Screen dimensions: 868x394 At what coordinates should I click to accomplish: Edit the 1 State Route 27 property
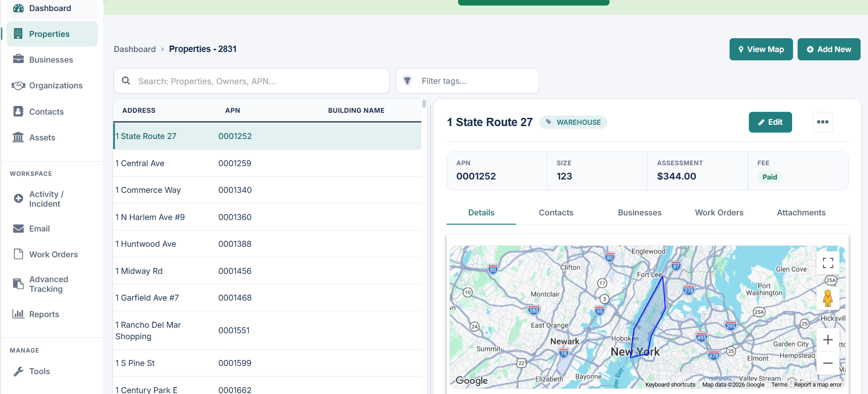770,122
